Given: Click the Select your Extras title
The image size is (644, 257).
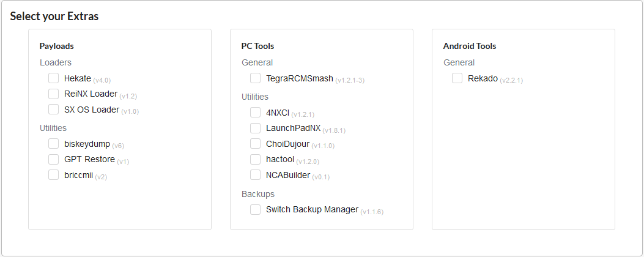Looking at the screenshot, I should 54,17.
